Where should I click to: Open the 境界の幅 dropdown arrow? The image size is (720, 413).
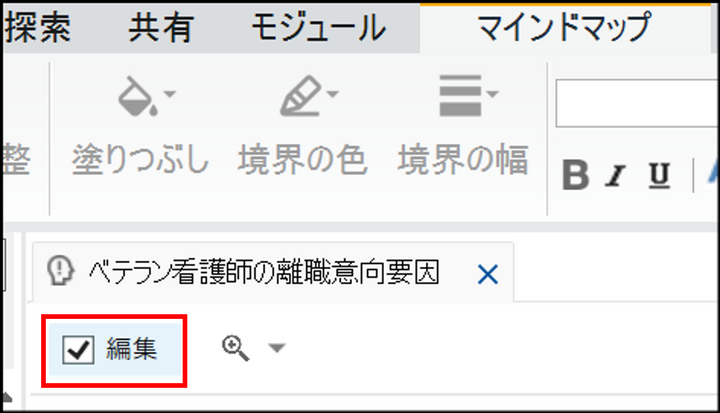pyautogui.click(x=493, y=94)
